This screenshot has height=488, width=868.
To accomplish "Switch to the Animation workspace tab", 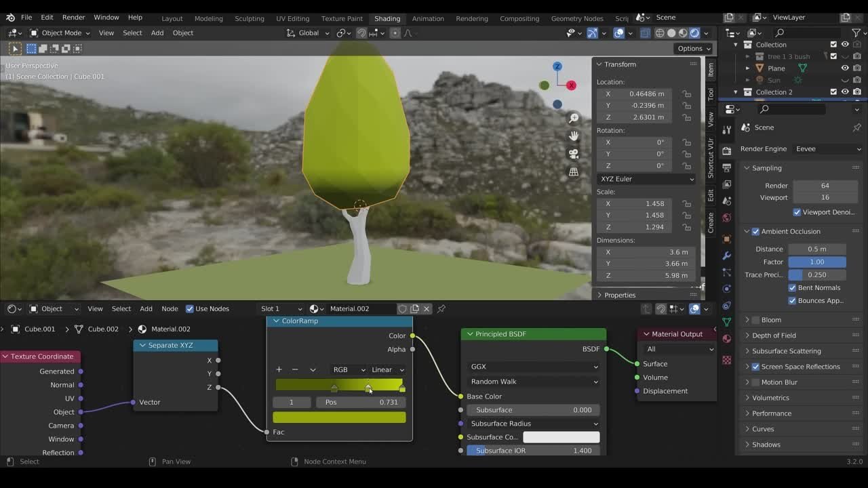I will tap(428, 18).
